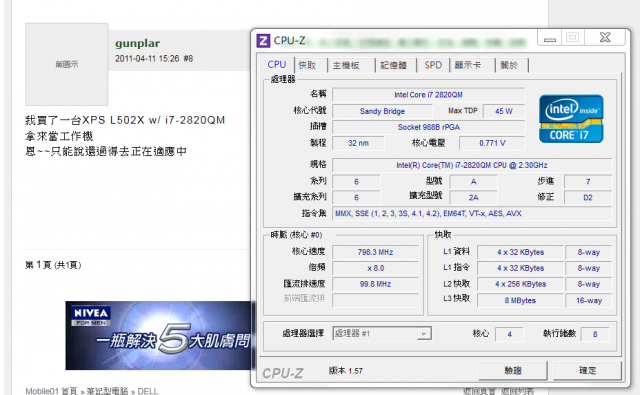
Task: Click the Intel Core i7 inside badge
Action: pyautogui.click(x=571, y=119)
